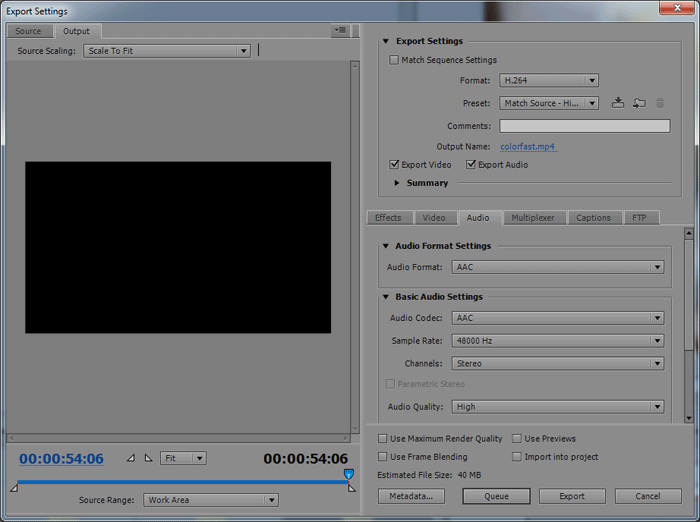
Task: Collapse the Export Settings section
Action: pyautogui.click(x=386, y=41)
